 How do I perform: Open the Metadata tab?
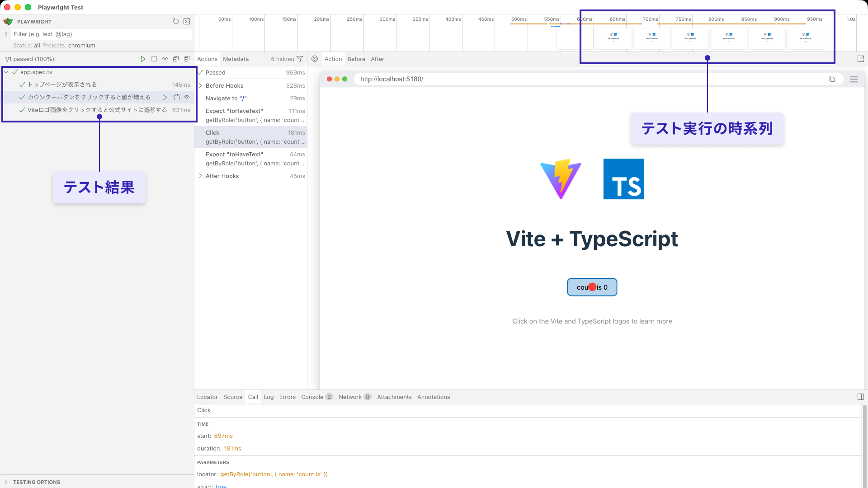point(236,59)
